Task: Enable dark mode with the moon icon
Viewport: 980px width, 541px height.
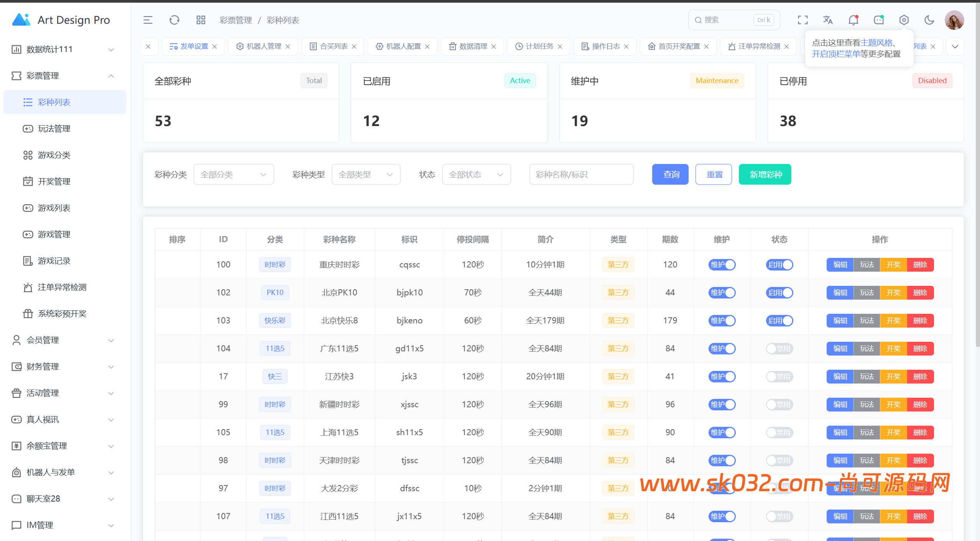Action: [x=929, y=20]
